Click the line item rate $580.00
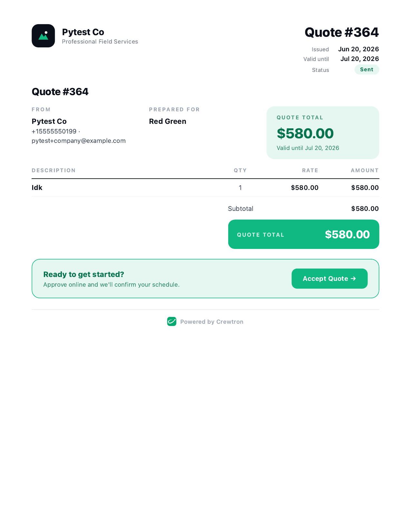 coord(305,188)
